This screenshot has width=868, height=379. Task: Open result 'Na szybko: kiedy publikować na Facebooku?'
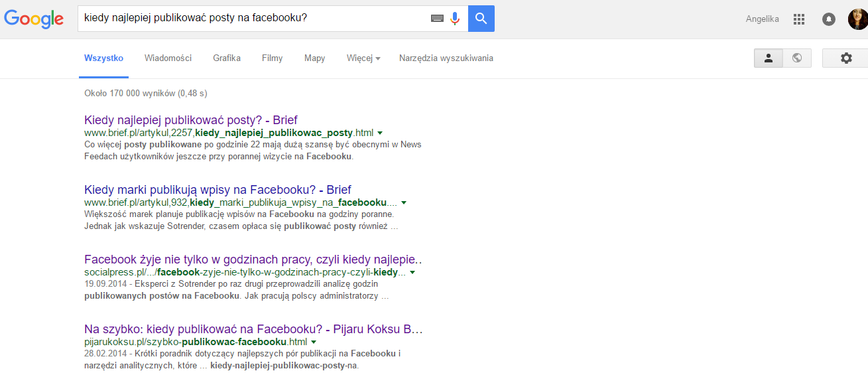(x=253, y=329)
